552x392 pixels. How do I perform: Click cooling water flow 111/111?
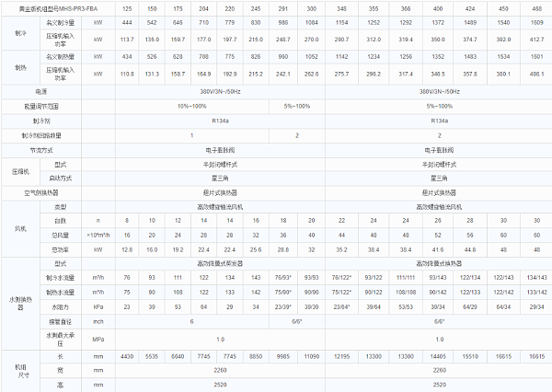click(x=406, y=278)
